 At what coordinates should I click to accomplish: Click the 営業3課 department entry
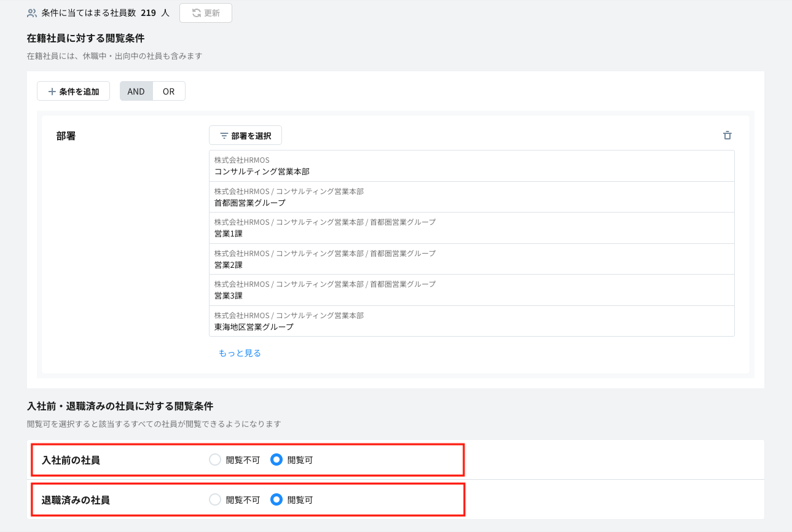[x=471, y=290]
